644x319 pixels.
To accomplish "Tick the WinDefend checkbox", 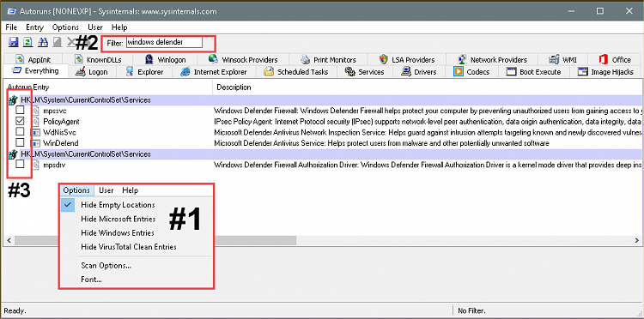I will (20, 142).
